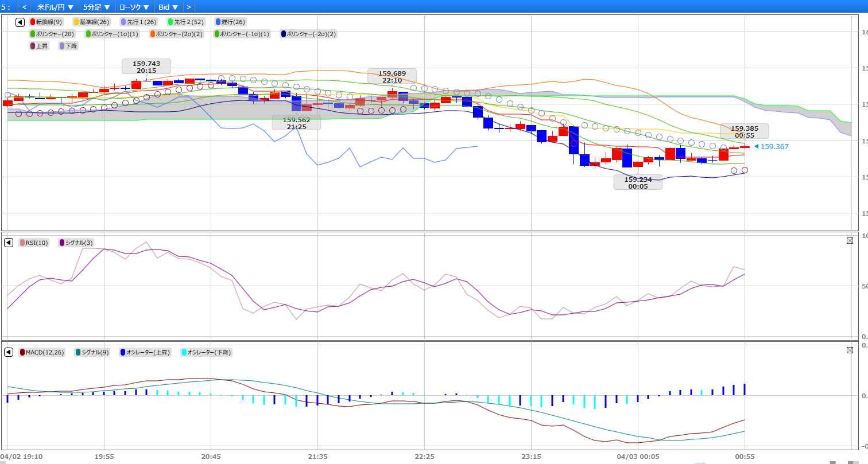Click the previous '<' toolbar arrow
Viewport: 868px width, 464px height.
(x=24, y=7)
